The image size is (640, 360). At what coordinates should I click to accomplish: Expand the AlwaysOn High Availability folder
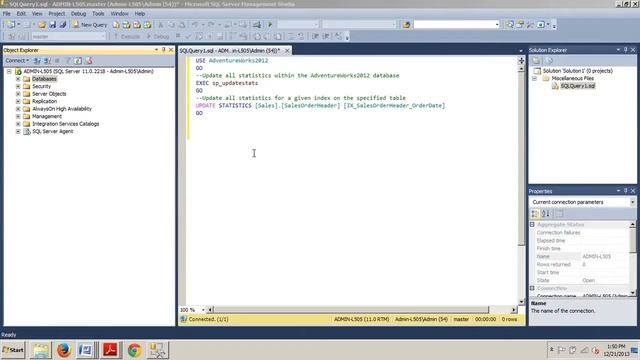click(x=18, y=109)
